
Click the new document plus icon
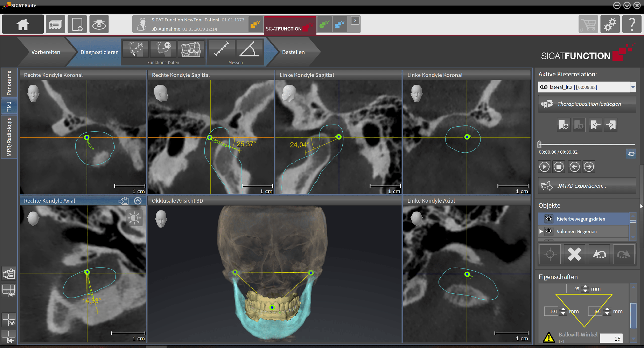77,24
